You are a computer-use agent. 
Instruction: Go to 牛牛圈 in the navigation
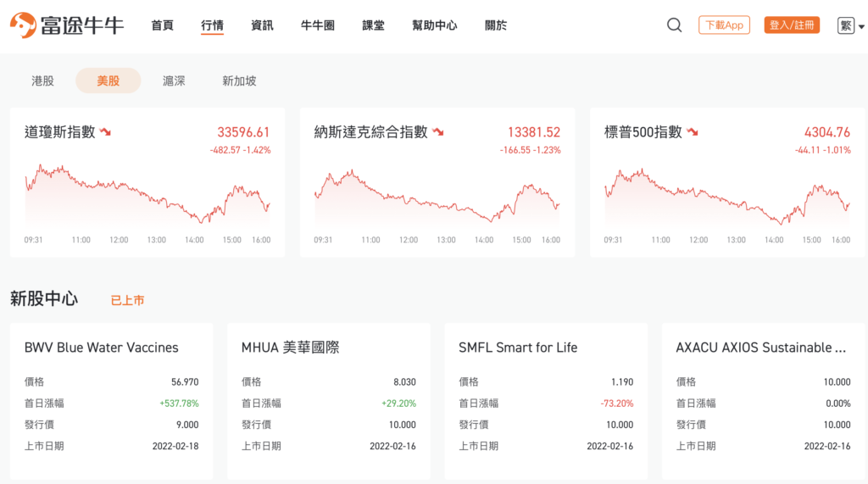(x=318, y=25)
